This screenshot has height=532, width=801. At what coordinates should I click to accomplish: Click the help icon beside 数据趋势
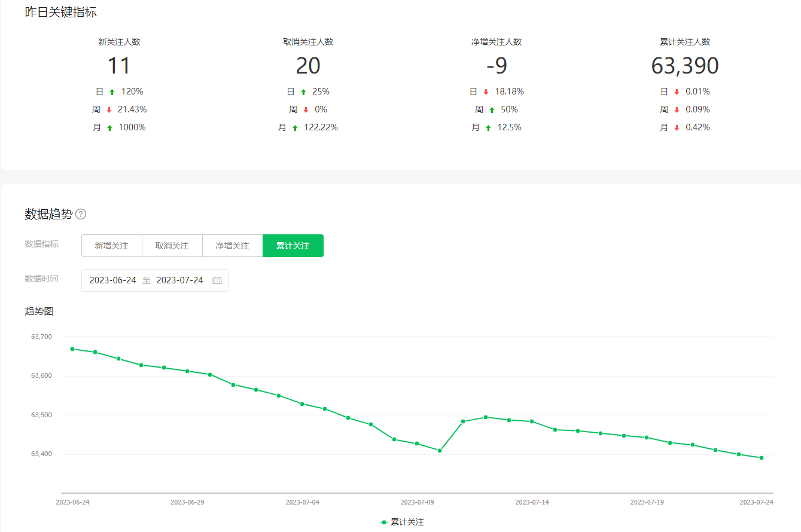point(81,214)
